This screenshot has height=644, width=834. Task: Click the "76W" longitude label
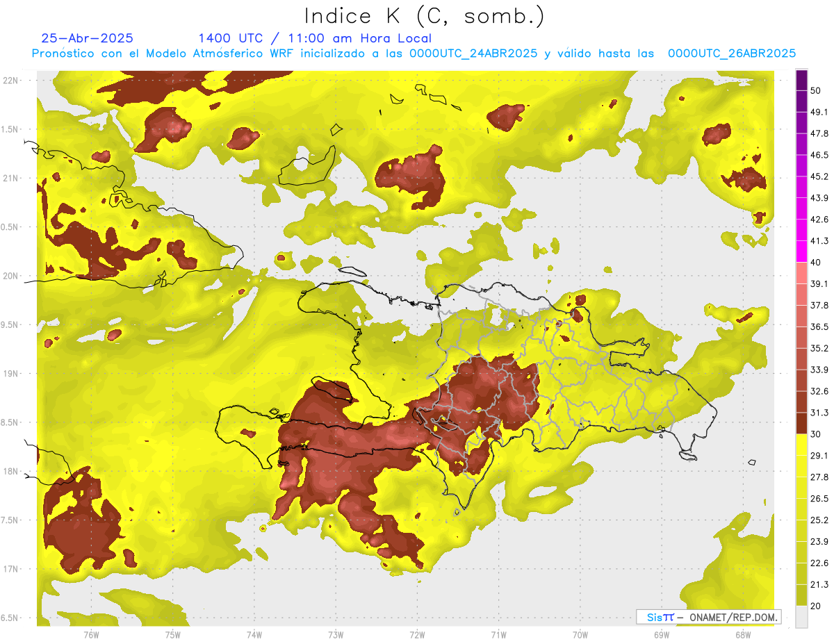91,635
